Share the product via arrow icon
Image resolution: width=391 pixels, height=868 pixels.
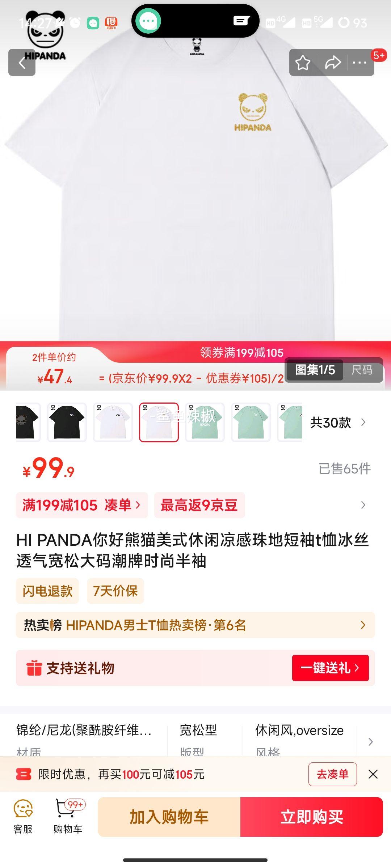point(333,63)
